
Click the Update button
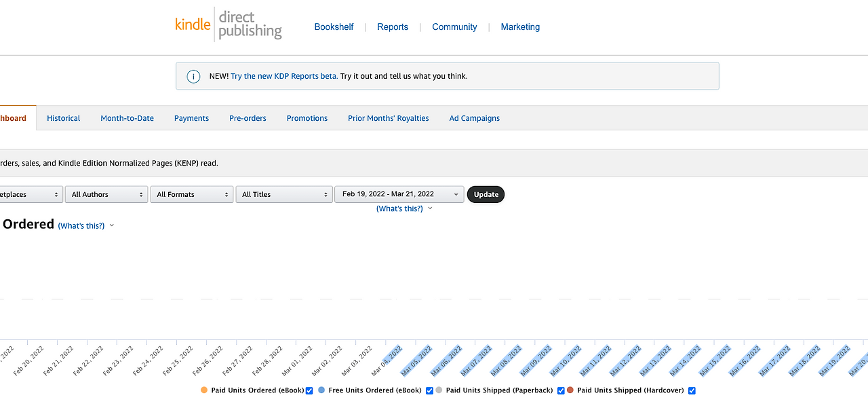coord(486,194)
